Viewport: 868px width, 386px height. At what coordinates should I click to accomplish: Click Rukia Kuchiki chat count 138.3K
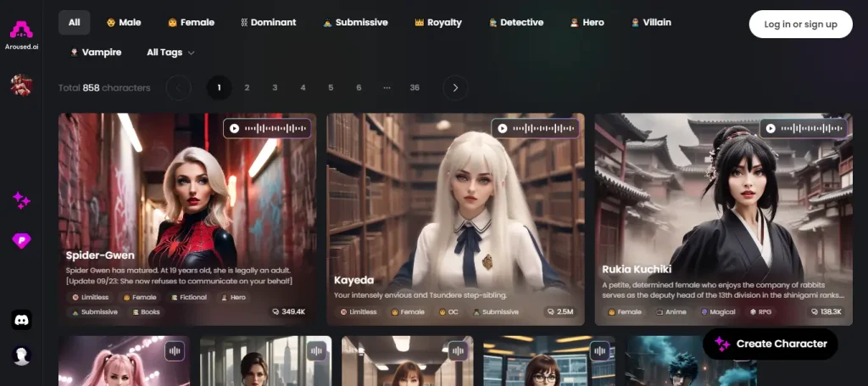click(x=826, y=312)
